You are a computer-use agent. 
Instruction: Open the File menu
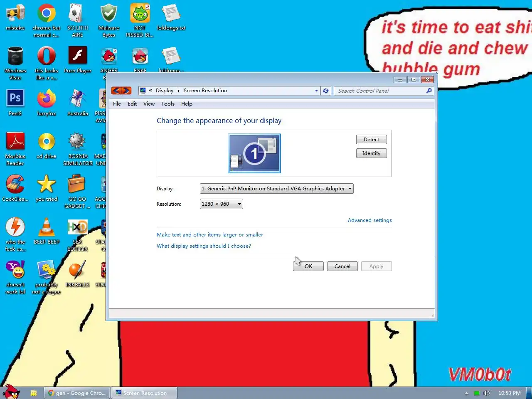(117, 104)
